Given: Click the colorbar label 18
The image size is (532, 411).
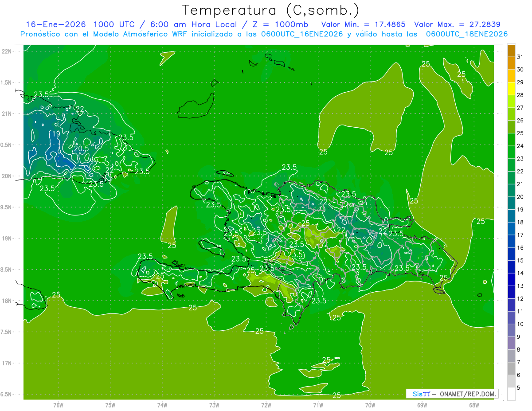Looking at the screenshot, I should click(520, 222).
